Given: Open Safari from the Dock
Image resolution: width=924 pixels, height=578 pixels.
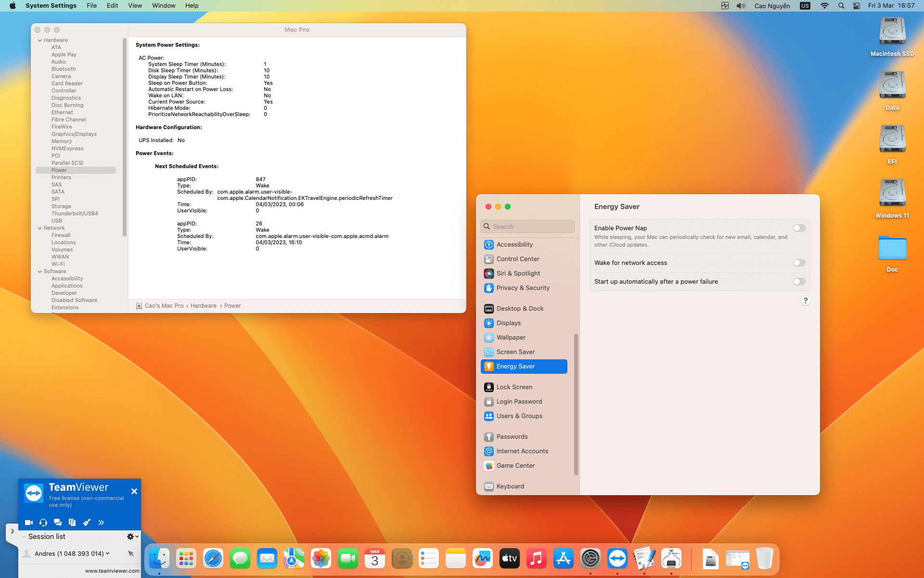Looking at the screenshot, I should pyautogui.click(x=213, y=559).
